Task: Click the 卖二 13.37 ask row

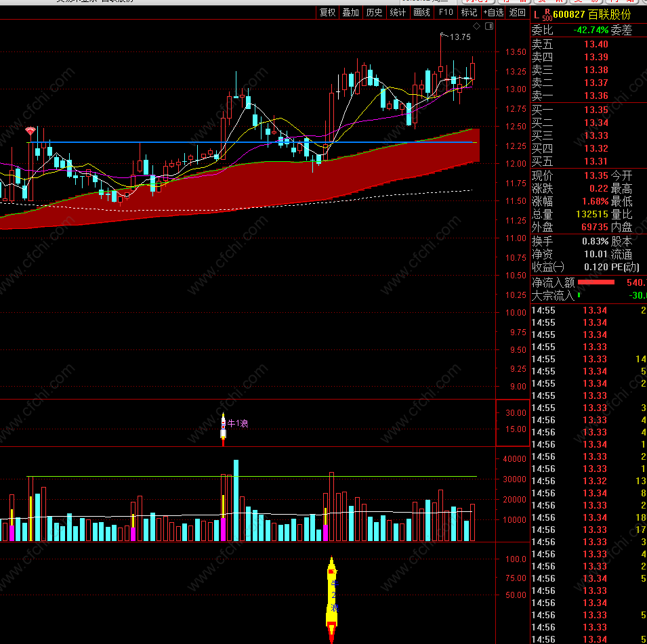Action: point(589,83)
